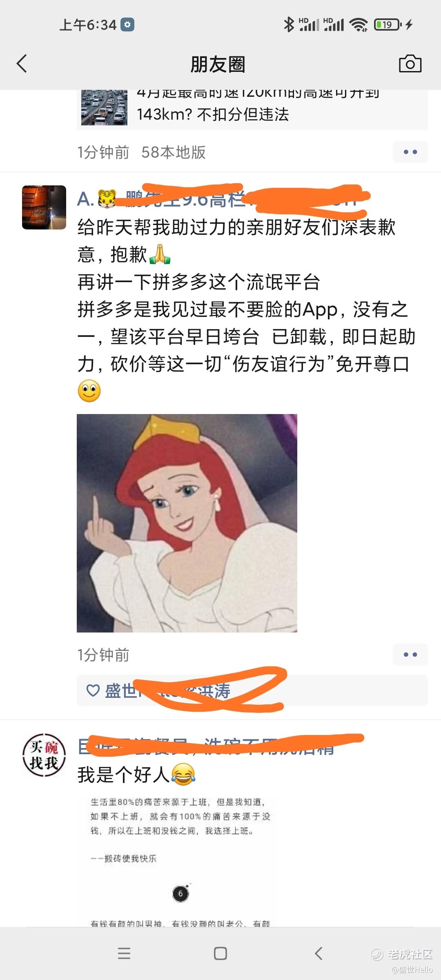
Task: Open the liker name starting with 盛世
Action: pos(167,691)
